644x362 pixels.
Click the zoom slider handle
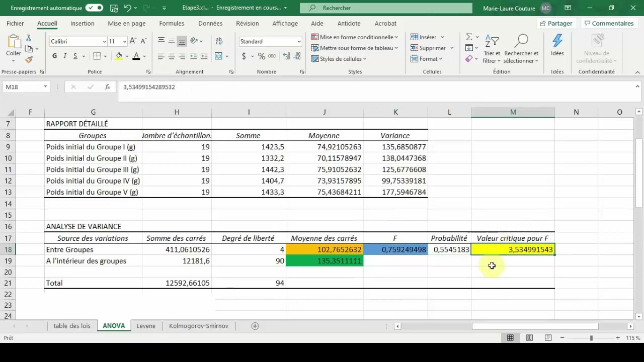(592, 338)
